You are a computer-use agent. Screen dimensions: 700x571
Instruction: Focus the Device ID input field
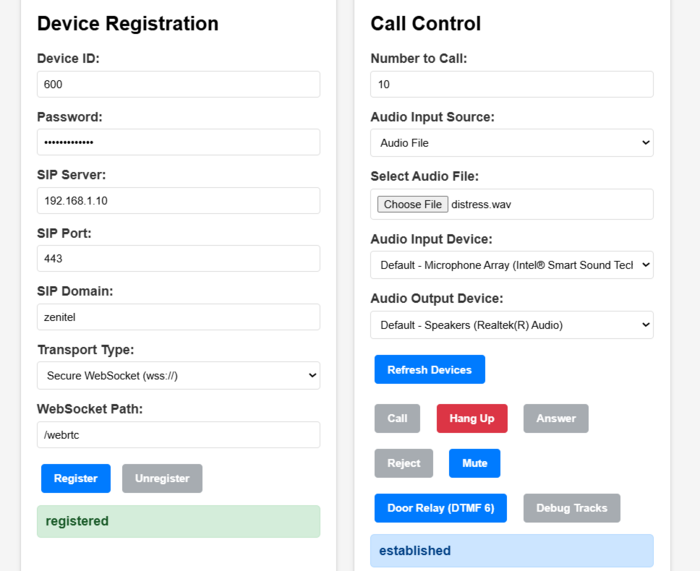coord(178,84)
